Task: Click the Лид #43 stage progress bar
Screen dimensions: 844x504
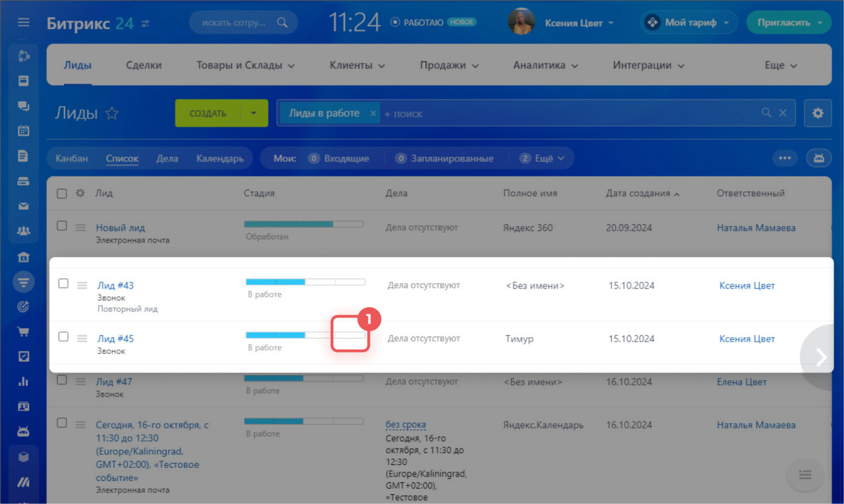Action: click(x=305, y=282)
